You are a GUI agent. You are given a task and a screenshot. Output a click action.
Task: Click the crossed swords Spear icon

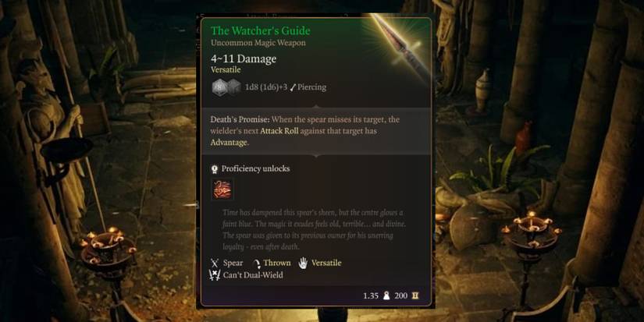point(215,263)
